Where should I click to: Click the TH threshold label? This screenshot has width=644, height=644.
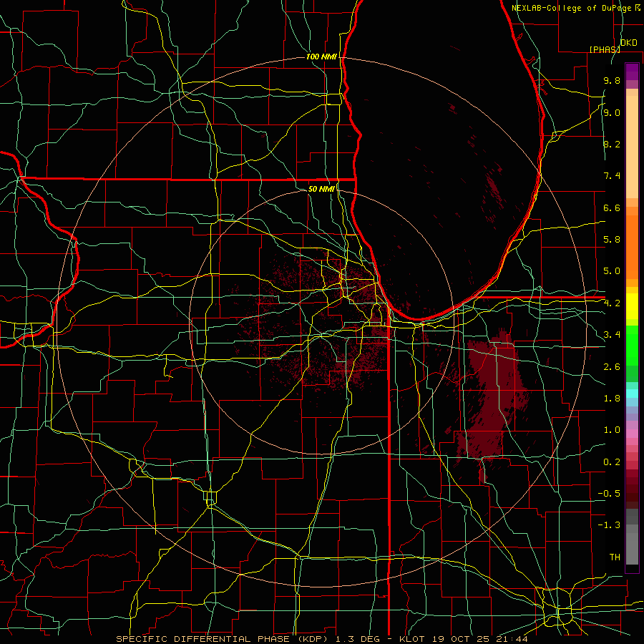pos(615,557)
